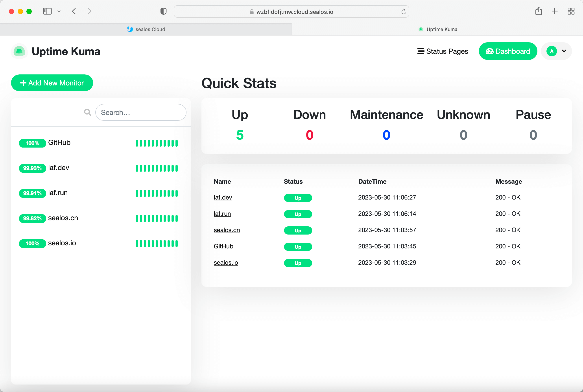Viewport: 583px width, 392px height.
Task: Switch to the Uptime Kuma tab
Action: (x=437, y=29)
